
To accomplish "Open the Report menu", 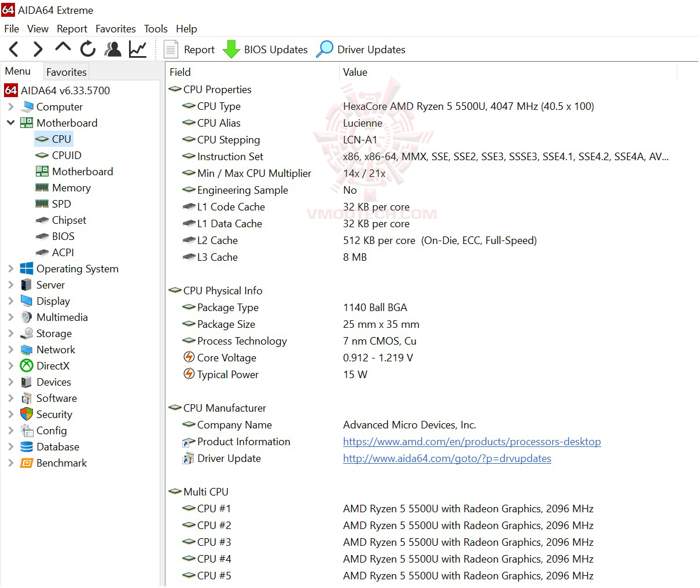I will click(x=72, y=28).
